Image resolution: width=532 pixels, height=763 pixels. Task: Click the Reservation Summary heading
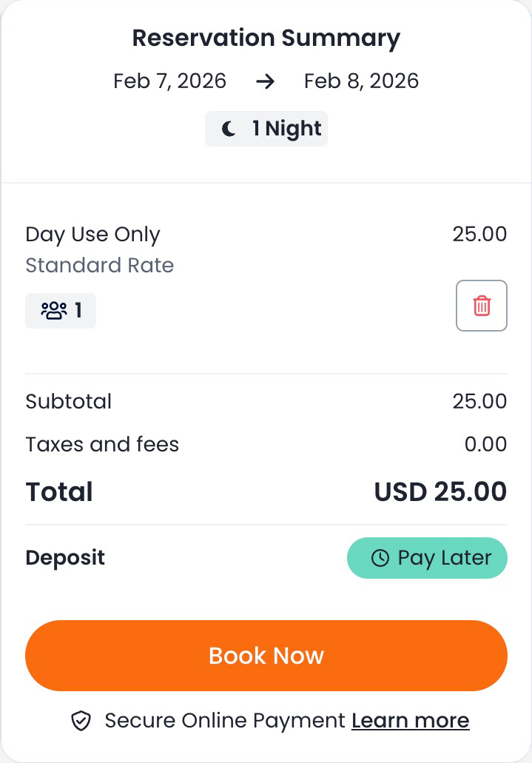point(266,38)
